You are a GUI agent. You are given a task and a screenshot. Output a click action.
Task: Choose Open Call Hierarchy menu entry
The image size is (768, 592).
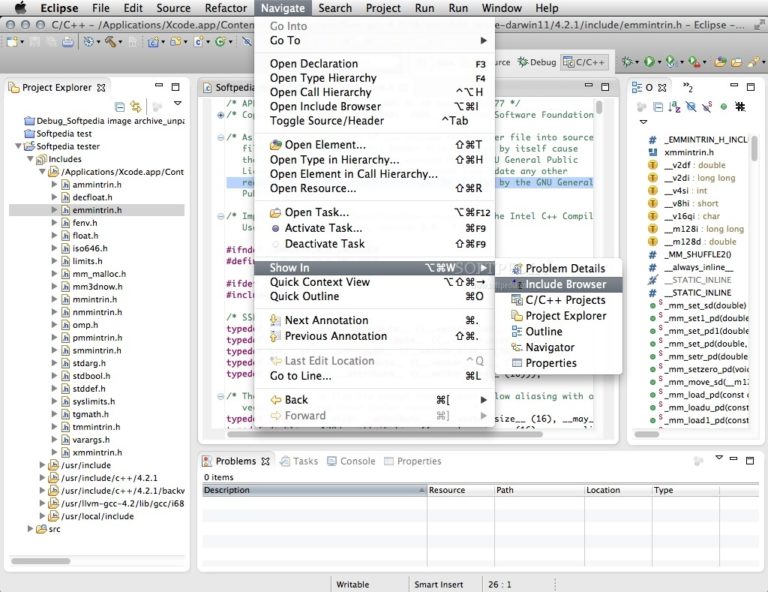tap(375, 92)
